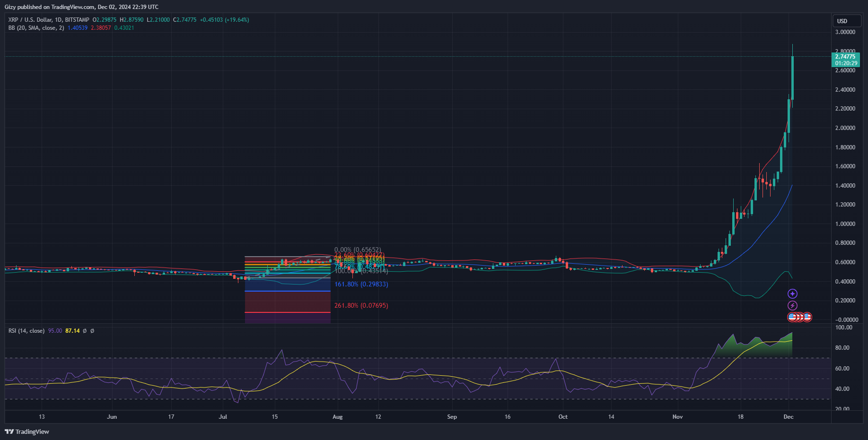
Task: Click the Sep label on the time axis
Action: tap(452, 417)
